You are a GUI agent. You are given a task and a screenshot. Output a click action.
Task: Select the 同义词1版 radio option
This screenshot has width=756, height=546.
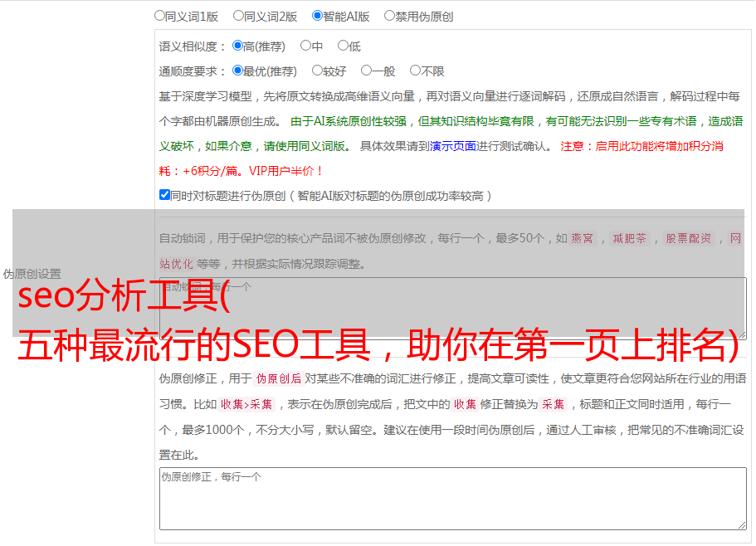pos(159,16)
